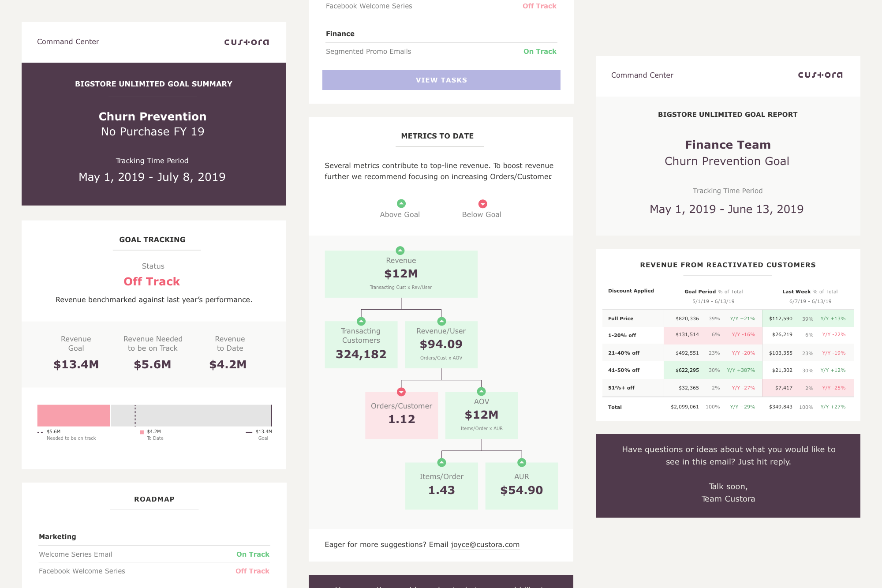The image size is (882, 588).
Task: Click red down indicator on Orders/Customer box
Action: 401,392
